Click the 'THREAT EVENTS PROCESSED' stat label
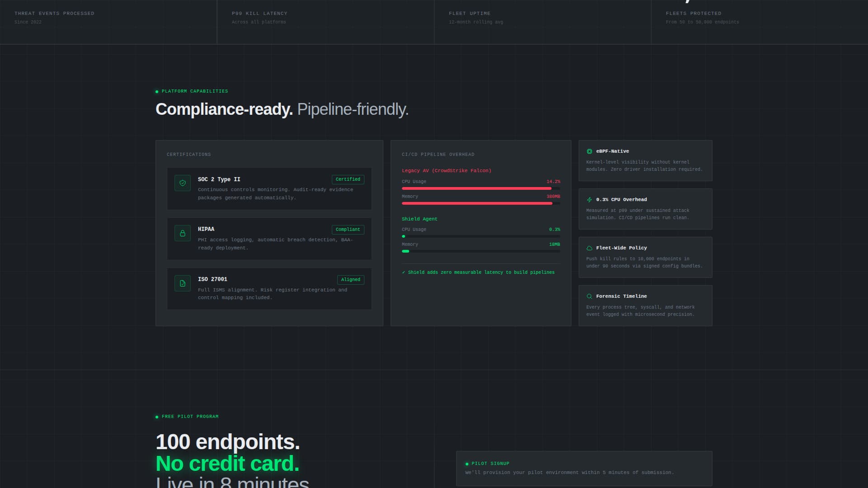The image size is (868, 488). pyautogui.click(x=54, y=14)
